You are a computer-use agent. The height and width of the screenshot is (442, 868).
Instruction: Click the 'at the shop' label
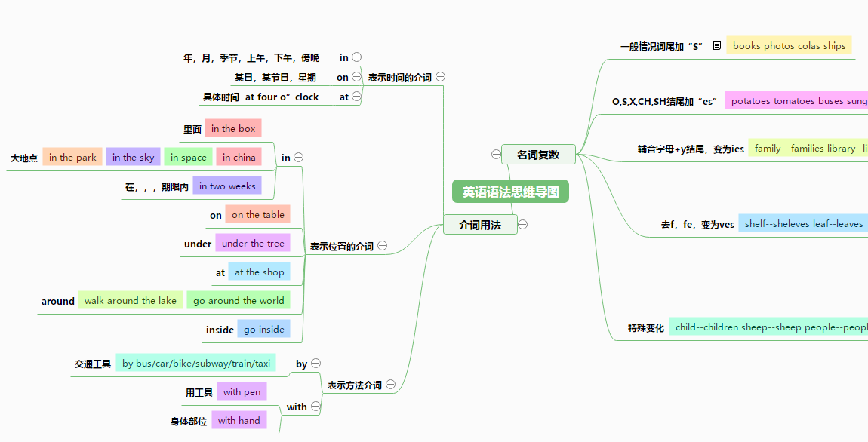pos(259,272)
